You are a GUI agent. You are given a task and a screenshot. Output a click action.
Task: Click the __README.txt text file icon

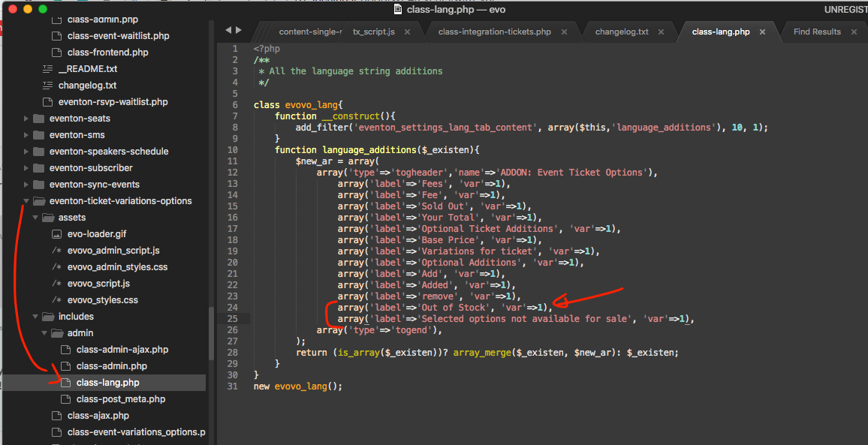(x=48, y=69)
